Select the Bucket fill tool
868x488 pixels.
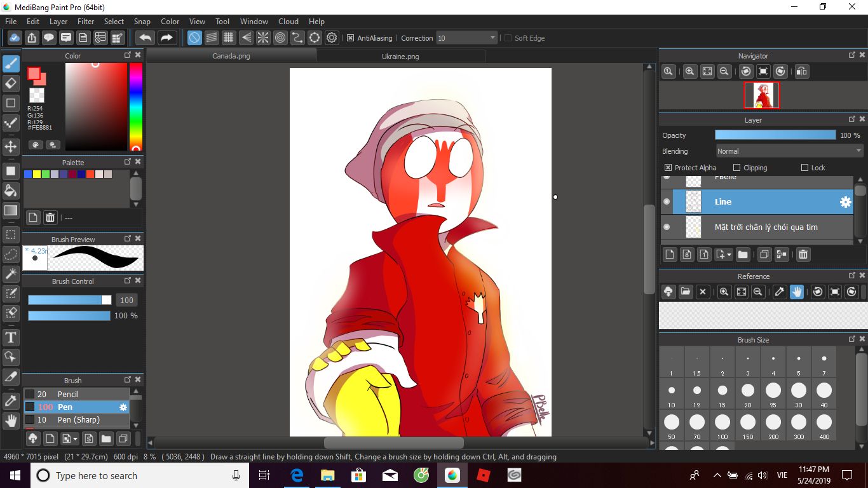(11, 190)
